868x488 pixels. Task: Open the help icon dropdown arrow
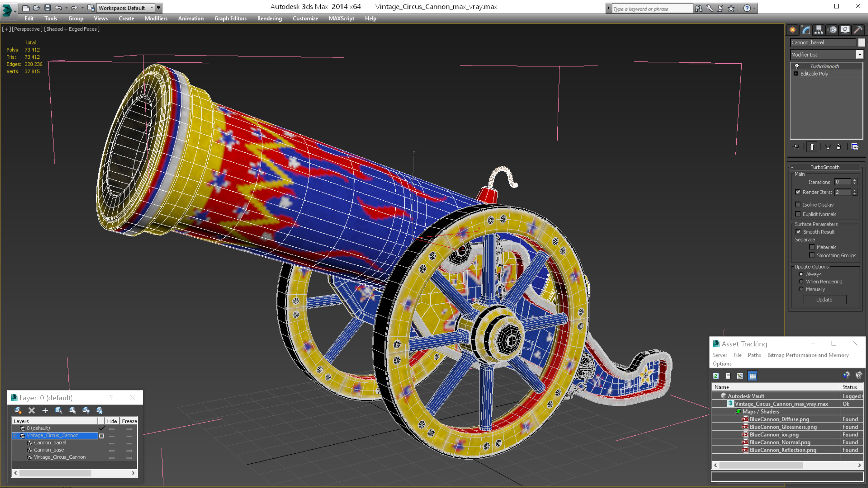click(x=754, y=8)
